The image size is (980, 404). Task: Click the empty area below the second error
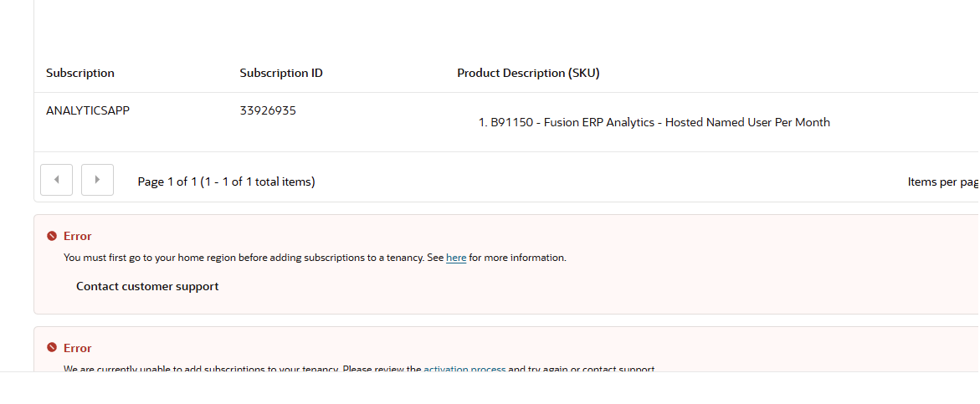pos(490,388)
